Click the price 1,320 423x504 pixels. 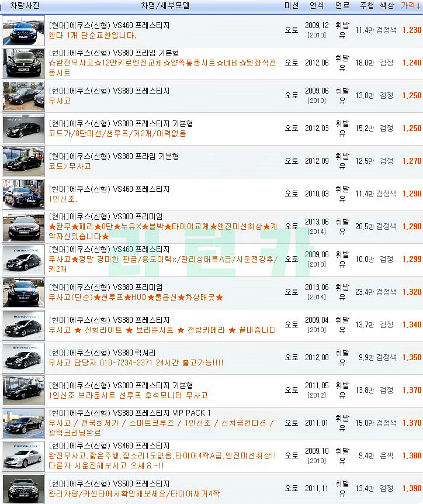[x=412, y=292]
